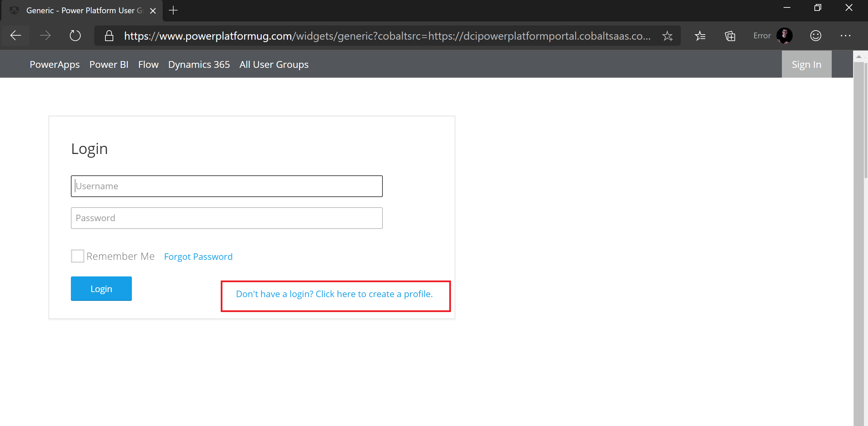
Task: Click the padlock site info icon
Action: (109, 36)
